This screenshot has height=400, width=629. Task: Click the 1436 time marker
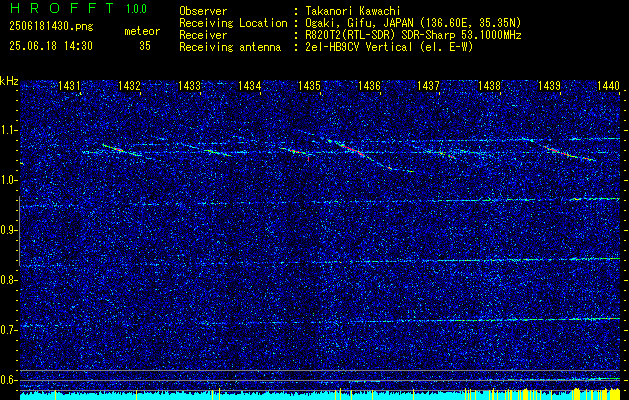(369, 85)
